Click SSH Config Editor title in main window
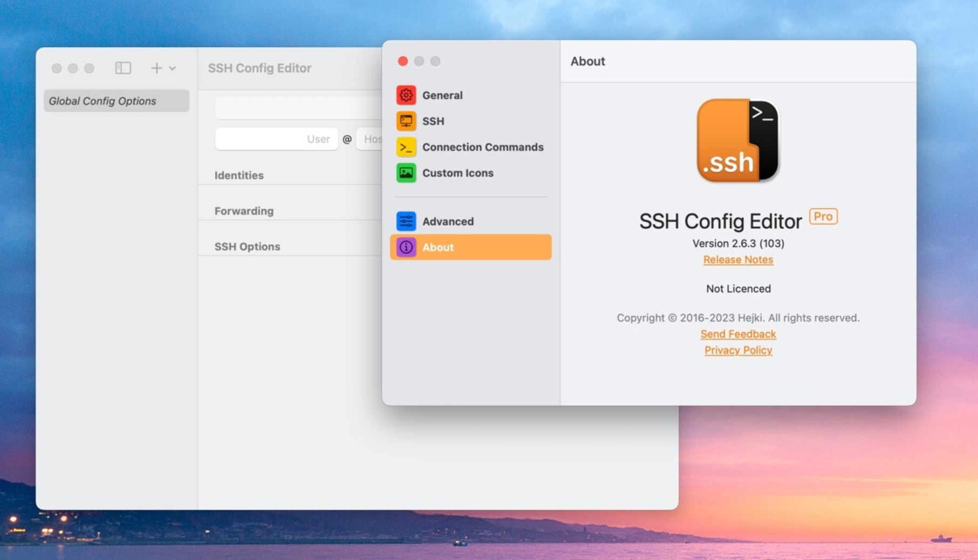978x560 pixels. click(259, 68)
